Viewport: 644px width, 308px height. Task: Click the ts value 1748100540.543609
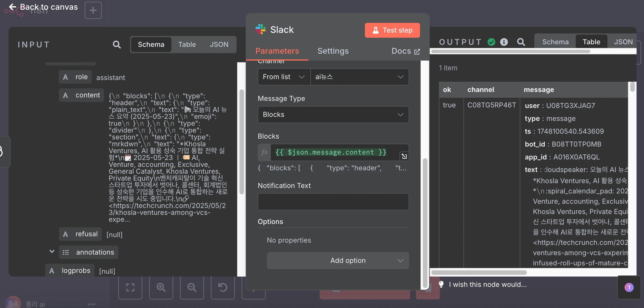pos(571,131)
